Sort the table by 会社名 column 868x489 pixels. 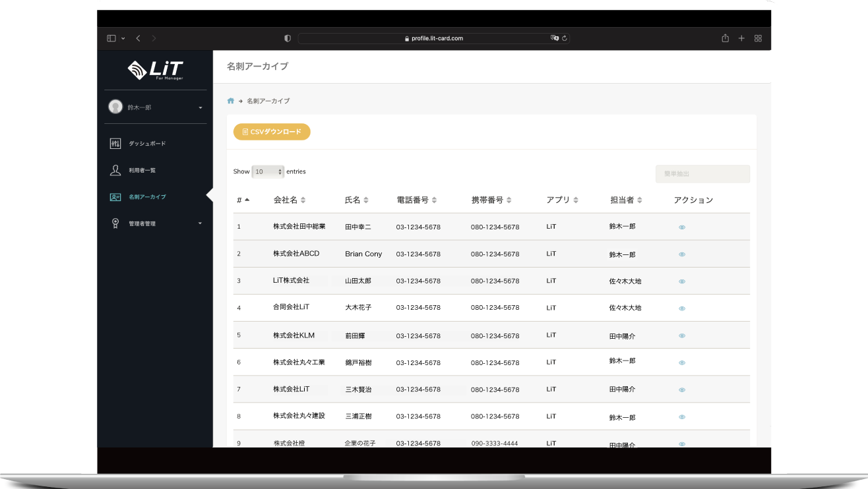[x=289, y=200]
